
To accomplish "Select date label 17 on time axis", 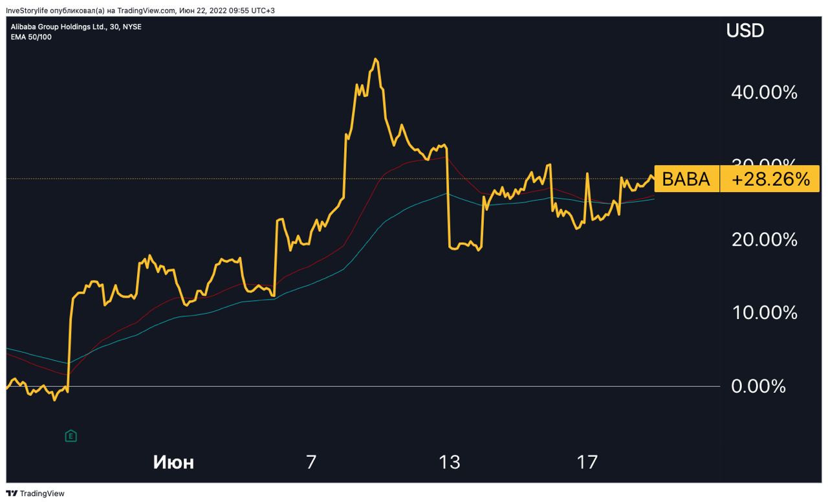I will pyautogui.click(x=587, y=462).
